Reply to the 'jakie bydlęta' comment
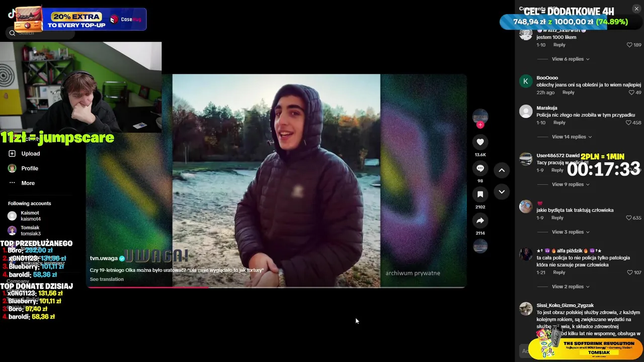 tap(557, 218)
